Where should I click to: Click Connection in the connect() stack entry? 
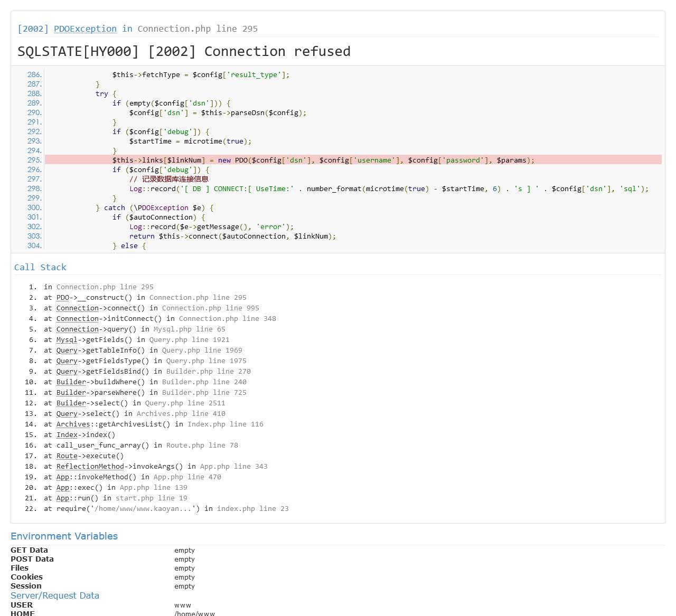[78, 308]
